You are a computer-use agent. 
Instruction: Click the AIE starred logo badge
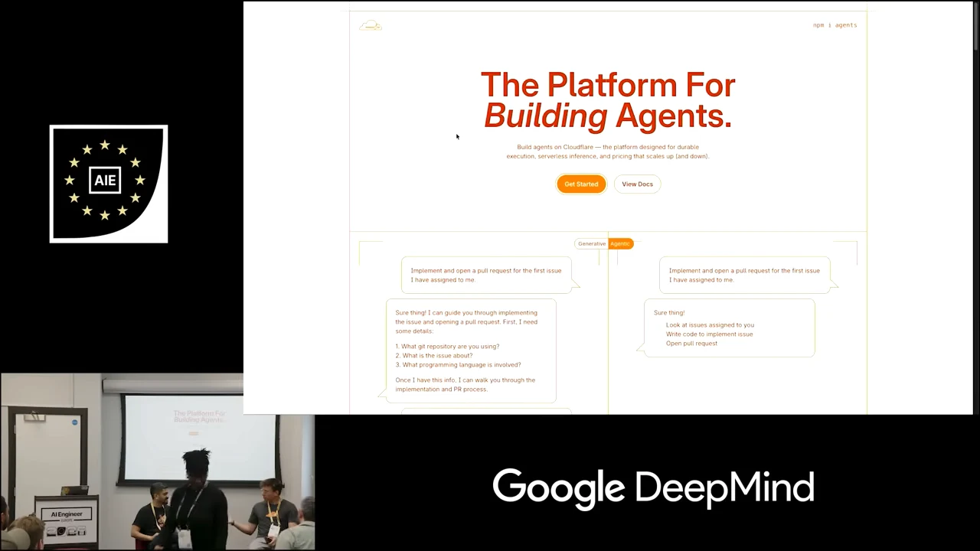click(x=109, y=184)
